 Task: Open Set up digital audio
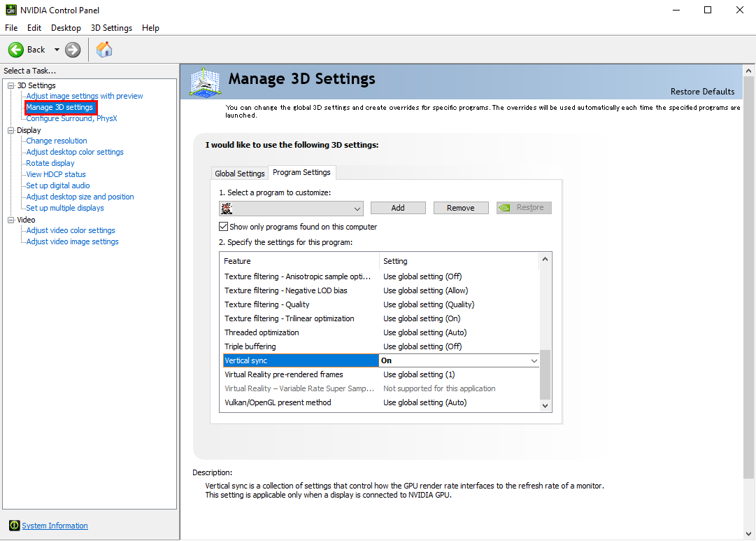click(58, 185)
